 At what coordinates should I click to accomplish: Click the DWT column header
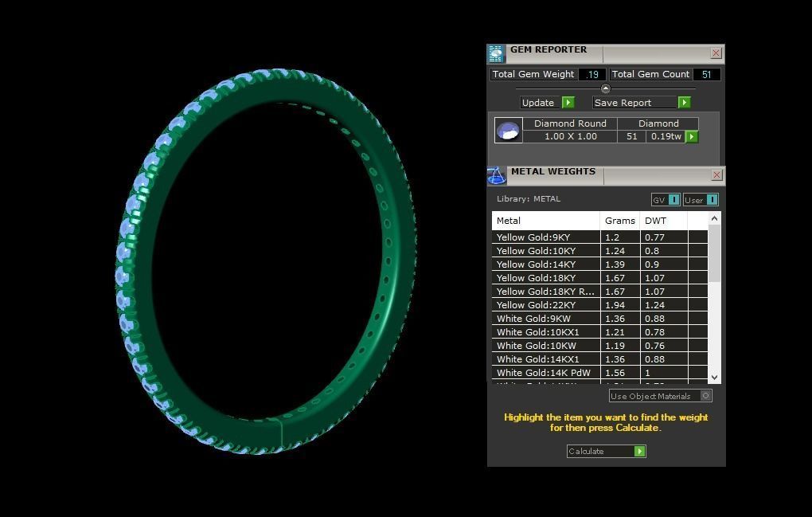pyautogui.click(x=664, y=221)
